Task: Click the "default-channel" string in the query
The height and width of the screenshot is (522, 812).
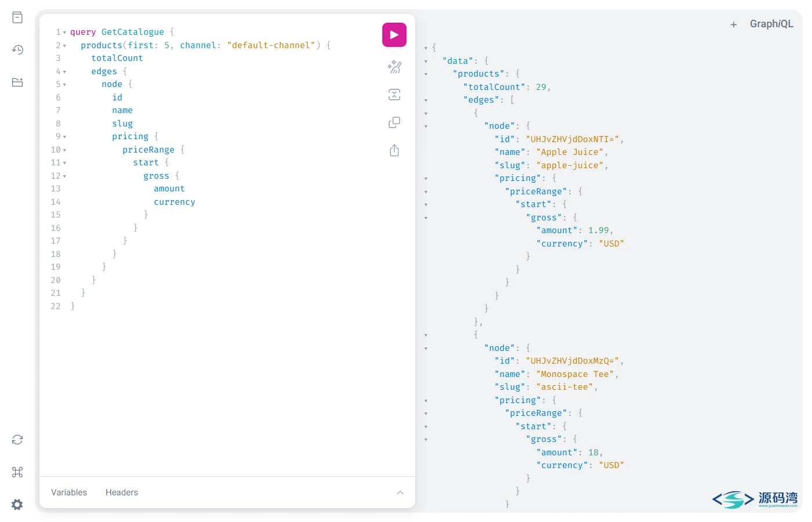Action: point(271,45)
